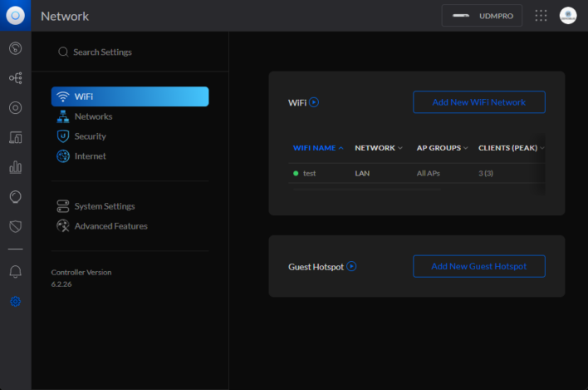This screenshot has width=588, height=390.
Task: Click Add New Guest Hotspot button
Action: [x=479, y=266]
